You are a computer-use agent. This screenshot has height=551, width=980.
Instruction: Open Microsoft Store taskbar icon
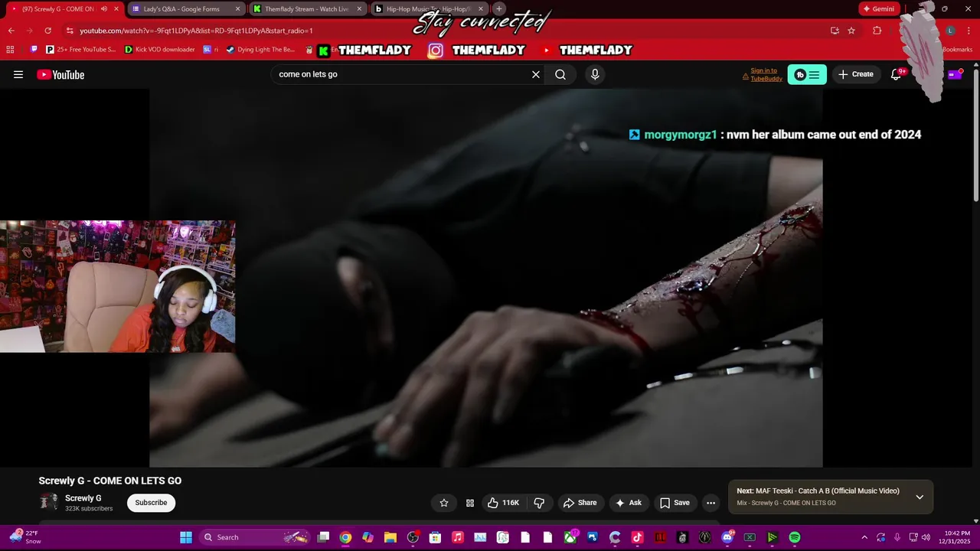436,537
